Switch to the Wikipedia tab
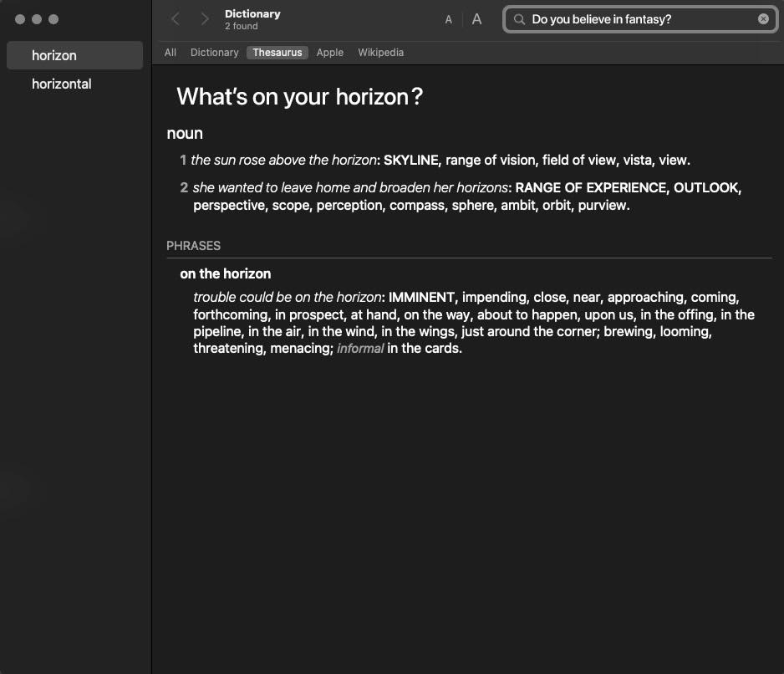The width and height of the screenshot is (784, 674). [x=380, y=53]
